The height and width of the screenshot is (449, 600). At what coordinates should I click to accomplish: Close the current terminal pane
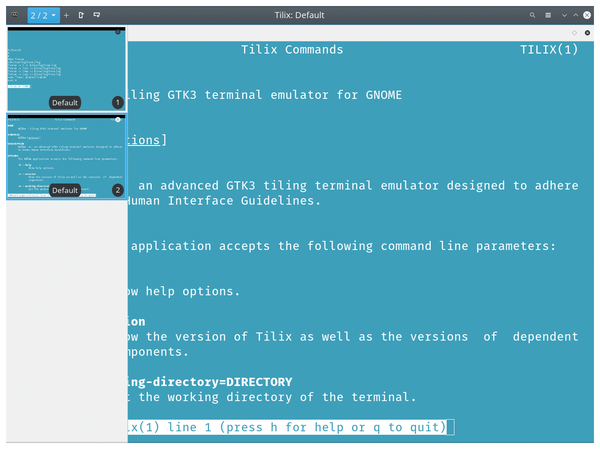pos(587,33)
